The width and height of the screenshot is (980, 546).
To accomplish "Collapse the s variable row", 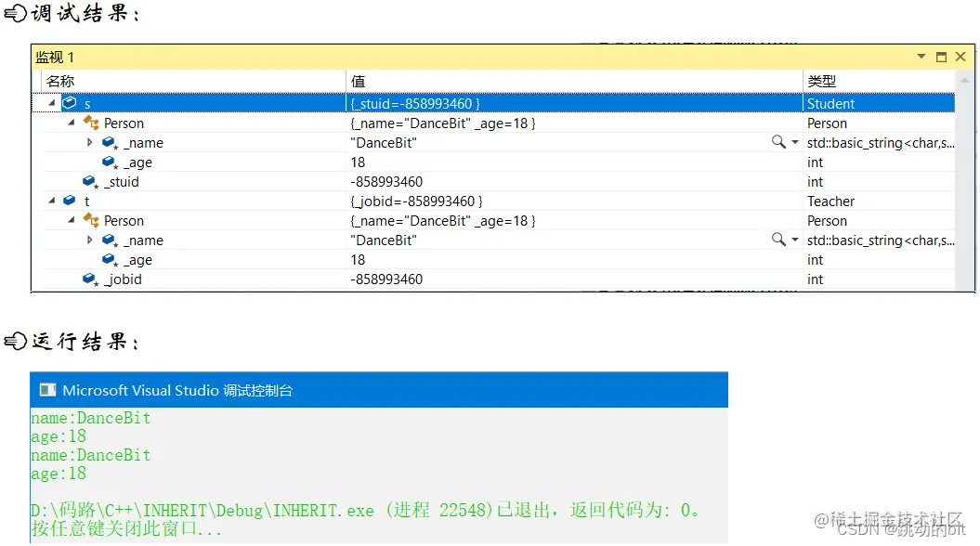I will (x=52, y=102).
